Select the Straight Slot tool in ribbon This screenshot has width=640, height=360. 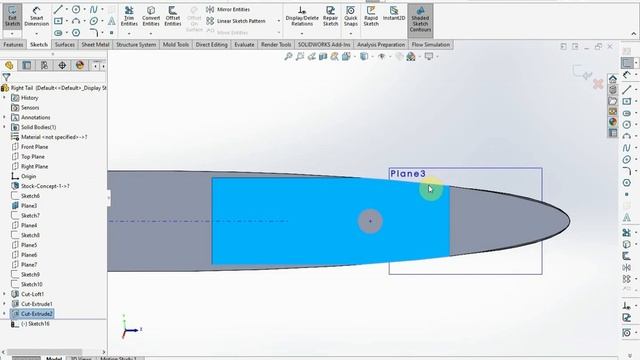(x=58, y=33)
